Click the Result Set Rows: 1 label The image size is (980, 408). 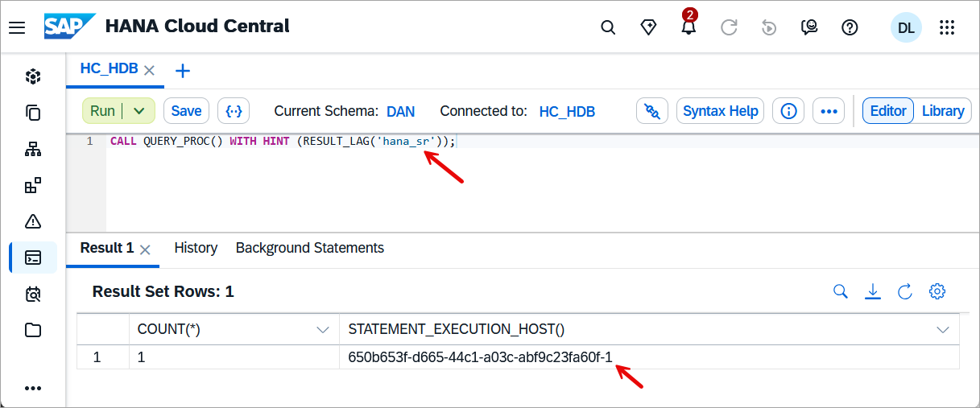[x=163, y=291]
